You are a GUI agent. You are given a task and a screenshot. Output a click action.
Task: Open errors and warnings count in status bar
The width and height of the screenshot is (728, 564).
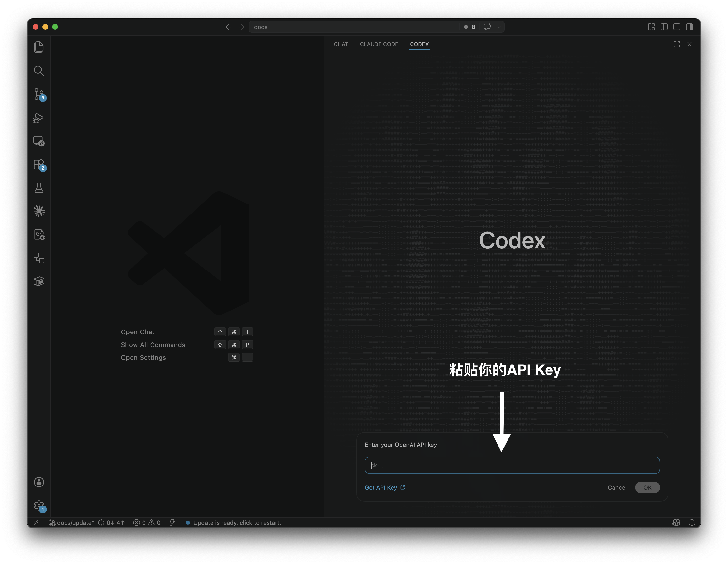(147, 523)
